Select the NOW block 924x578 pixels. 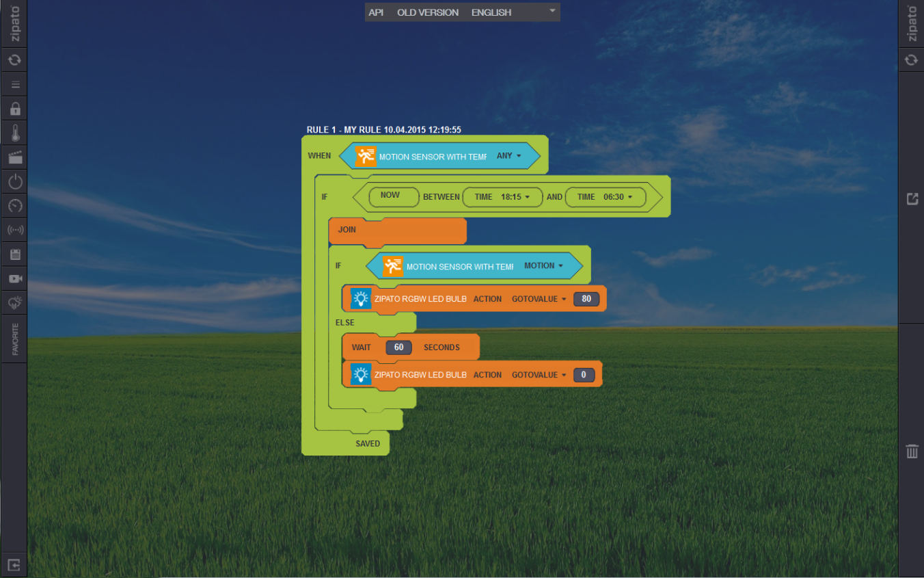[x=394, y=197]
